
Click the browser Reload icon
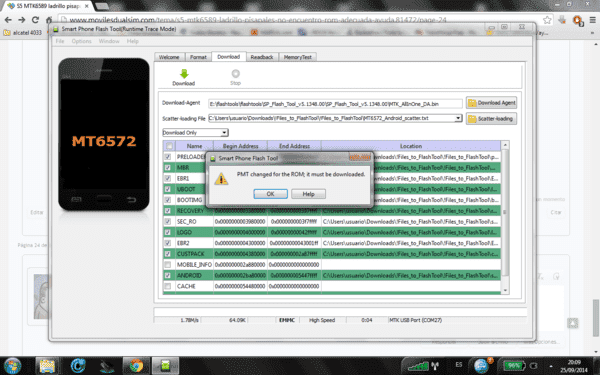click(x=35, y=20)
